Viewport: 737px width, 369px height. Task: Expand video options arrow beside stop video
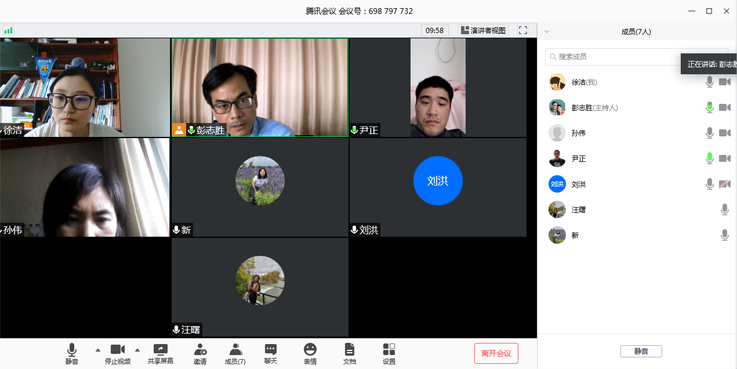coord(137,350)
